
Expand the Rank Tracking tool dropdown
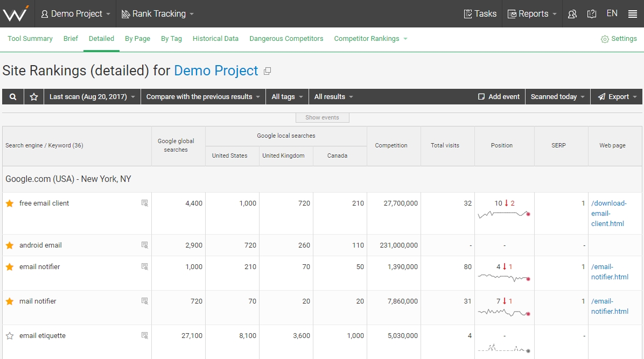[157, 13]
